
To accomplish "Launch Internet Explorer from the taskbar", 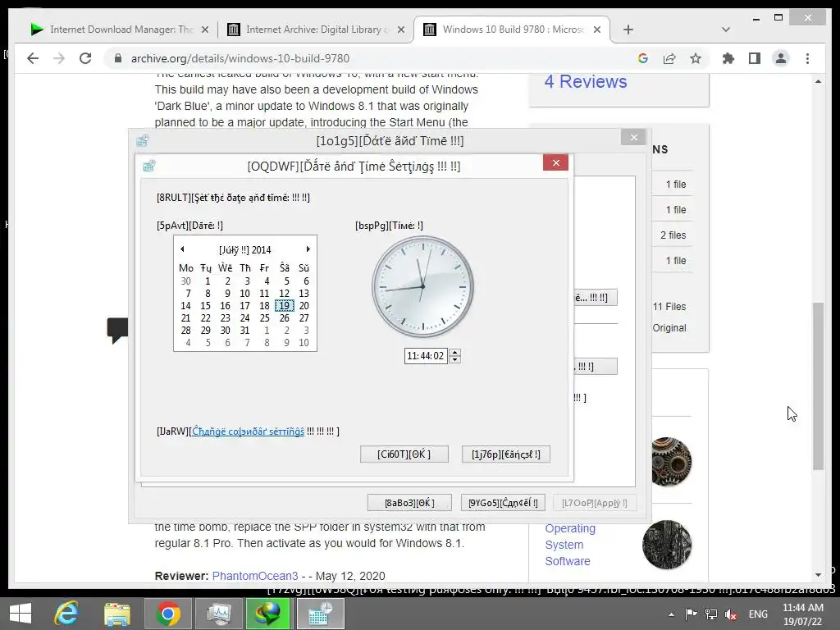I will tap(66, 614).
